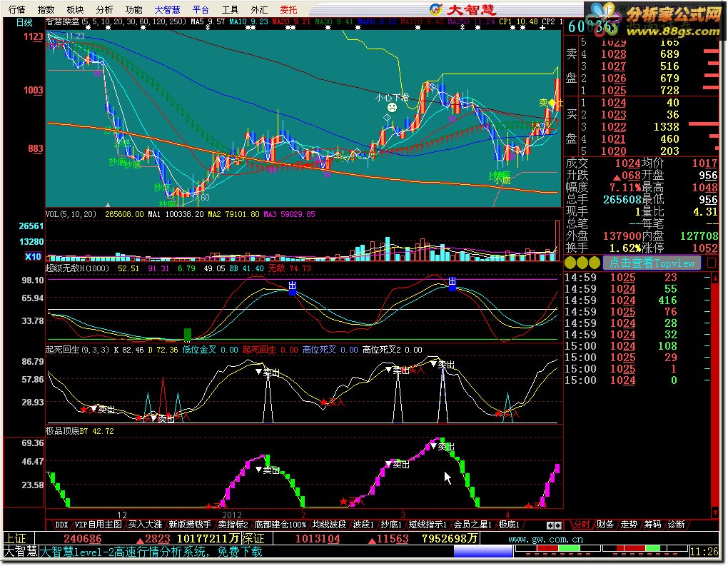
Task: Click the 超级无敌H(1000) indicator title
Action: click(78, 268)
